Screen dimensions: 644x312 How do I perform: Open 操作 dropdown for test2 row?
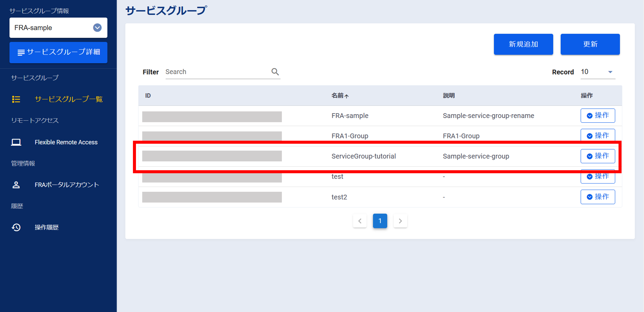coord(598,197)
